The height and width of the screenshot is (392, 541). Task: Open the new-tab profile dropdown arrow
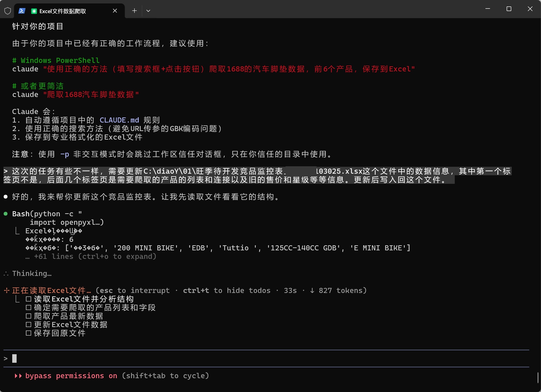(148, 11)
